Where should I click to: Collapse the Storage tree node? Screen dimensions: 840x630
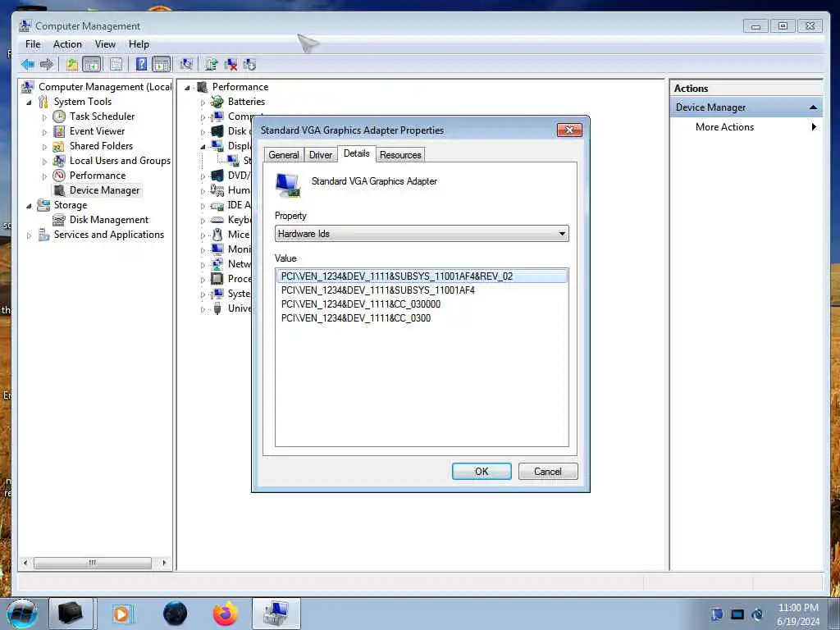click(29, 206)
